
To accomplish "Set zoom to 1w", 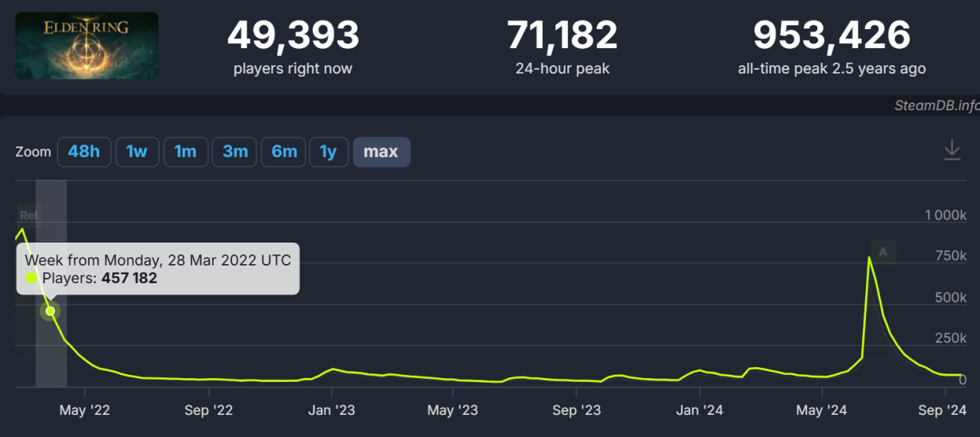I will (137, 152).
